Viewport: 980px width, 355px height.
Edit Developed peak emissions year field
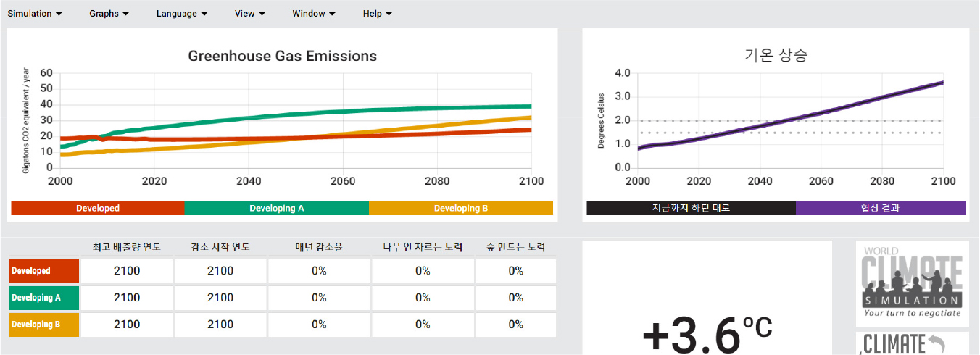[127, 271]
